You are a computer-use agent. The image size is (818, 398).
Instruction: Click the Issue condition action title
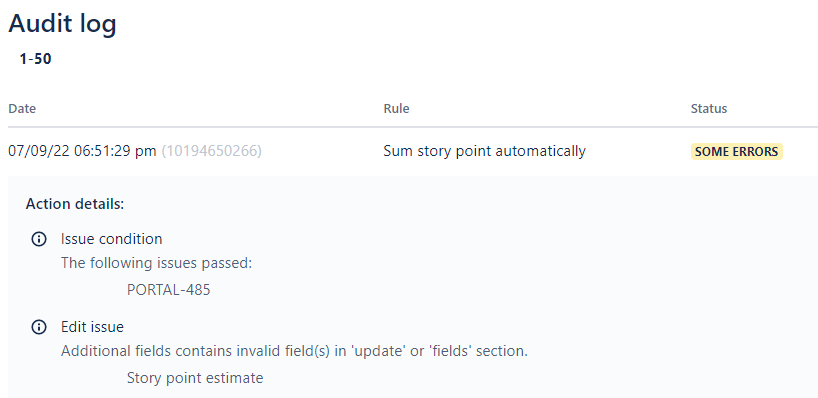(x=112, y=239)
